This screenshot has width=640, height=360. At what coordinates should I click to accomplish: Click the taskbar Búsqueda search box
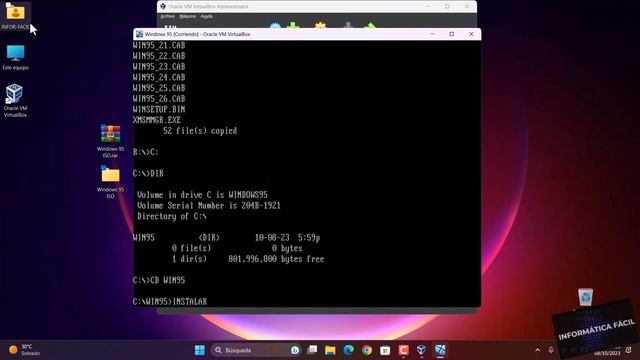click(256, 350)
